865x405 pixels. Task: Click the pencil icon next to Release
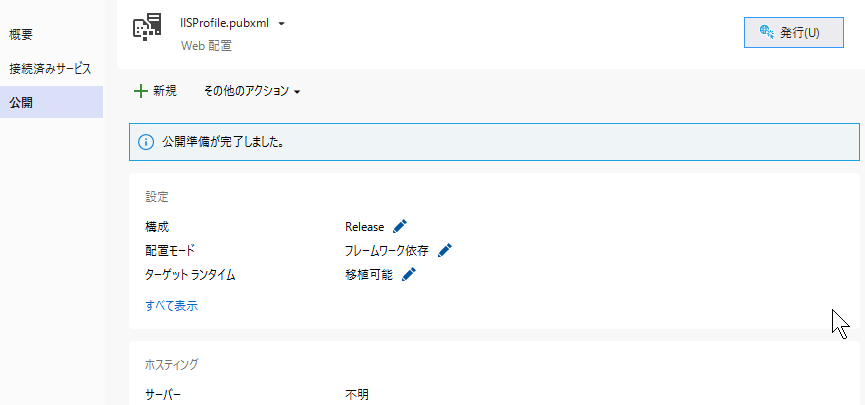[400, 227]
